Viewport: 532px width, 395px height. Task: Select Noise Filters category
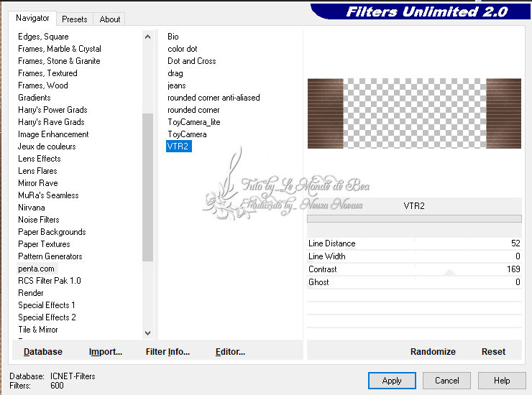[x=38, y=220]
